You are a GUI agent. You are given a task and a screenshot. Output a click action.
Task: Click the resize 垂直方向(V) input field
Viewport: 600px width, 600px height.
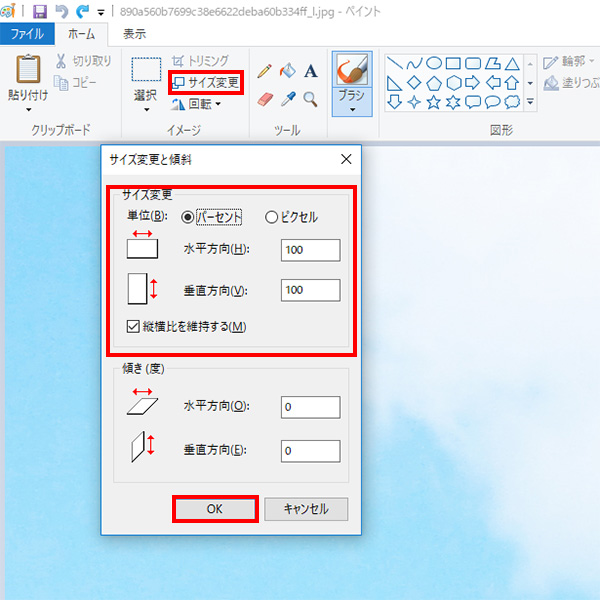310,290
